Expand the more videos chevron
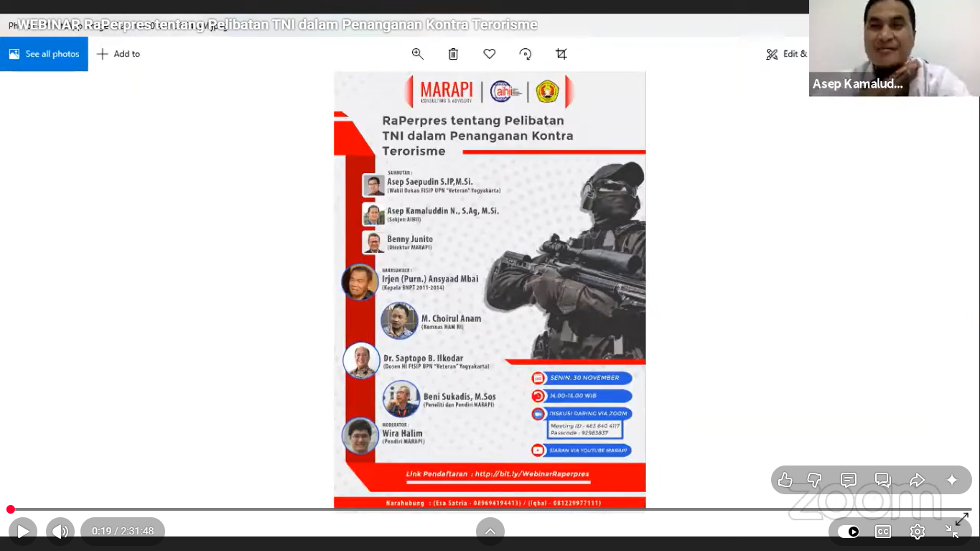Viewport: 980px width, 551px height. point(490,532)
